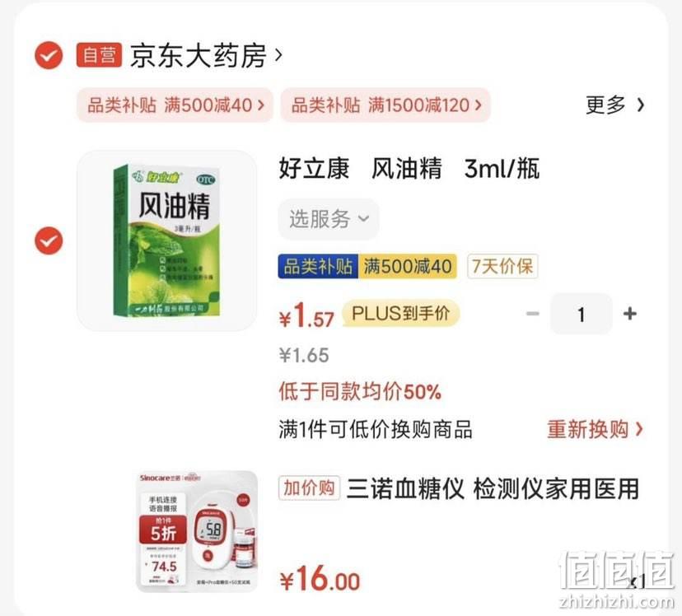Screen dimensions: 682x616
Task: Uncheck the 风油精 item checkbox
Action: click(49, 240)
